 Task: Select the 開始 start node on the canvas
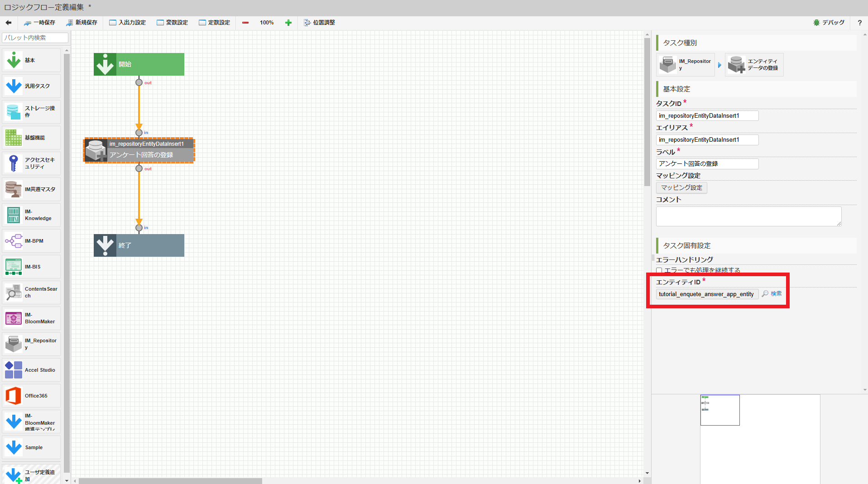(139, 64)
